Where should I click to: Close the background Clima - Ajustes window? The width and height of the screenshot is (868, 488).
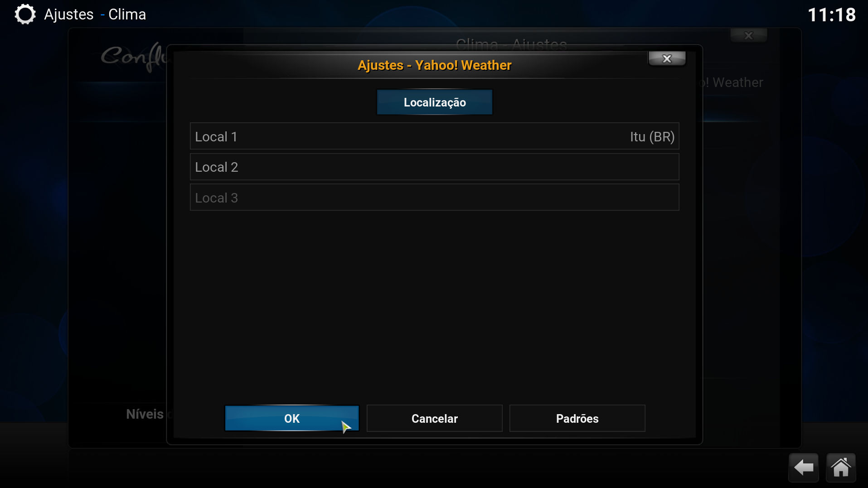click(748, 35)
